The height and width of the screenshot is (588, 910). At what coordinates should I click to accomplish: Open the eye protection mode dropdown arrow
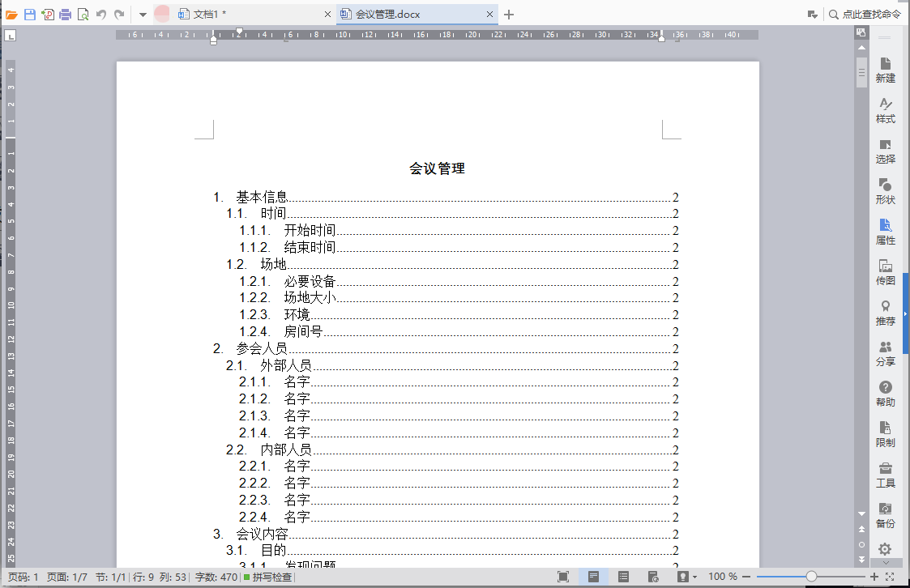(x=694, y=577)
